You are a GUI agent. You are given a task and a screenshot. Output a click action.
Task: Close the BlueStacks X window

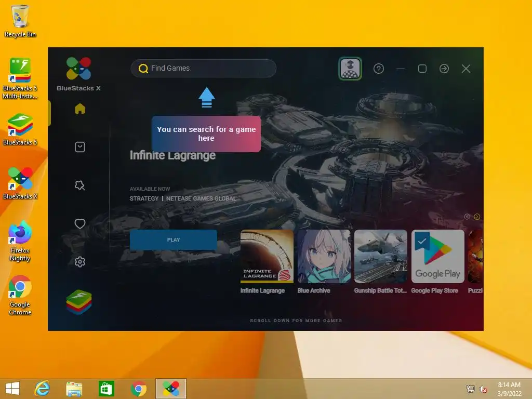(x=466, y=69)
